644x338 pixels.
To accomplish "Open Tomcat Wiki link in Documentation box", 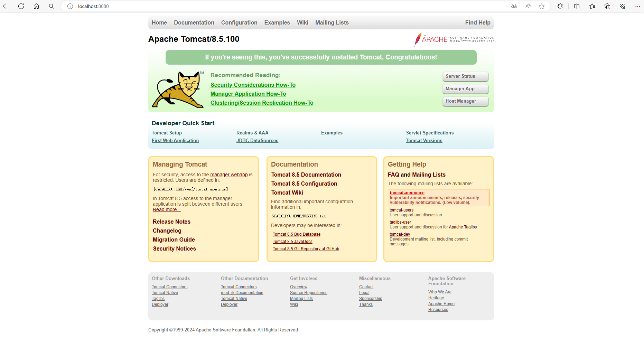I will (x=287, y=193).
